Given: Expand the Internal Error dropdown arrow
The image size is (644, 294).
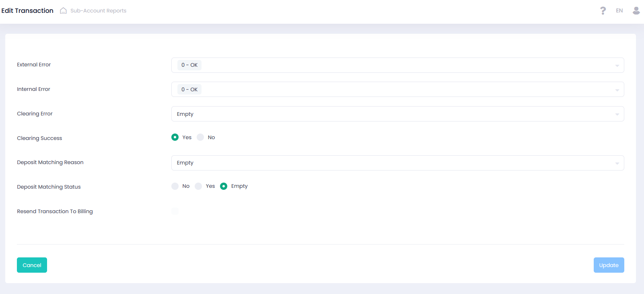Looking at the screenshot, I should (x=617, y=90).
